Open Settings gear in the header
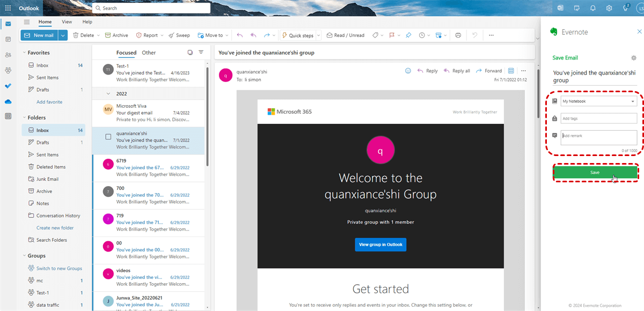 coord(609,8)
